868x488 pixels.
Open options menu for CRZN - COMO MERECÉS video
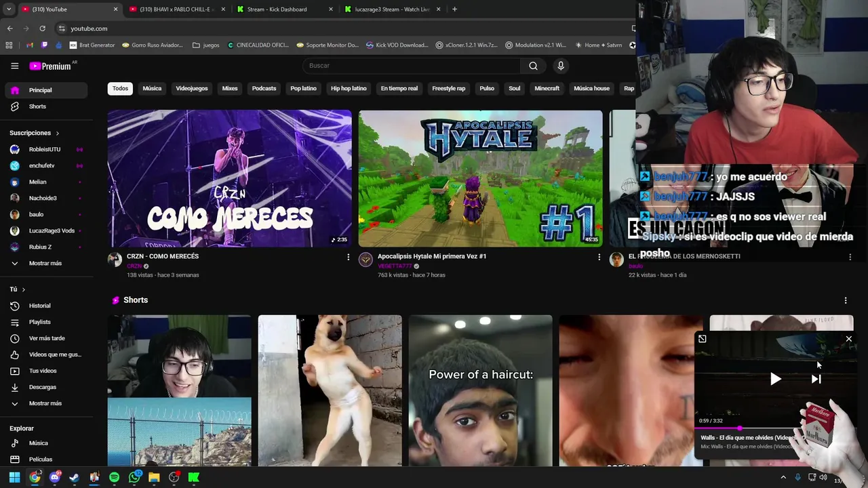click(x=348, y=257)
